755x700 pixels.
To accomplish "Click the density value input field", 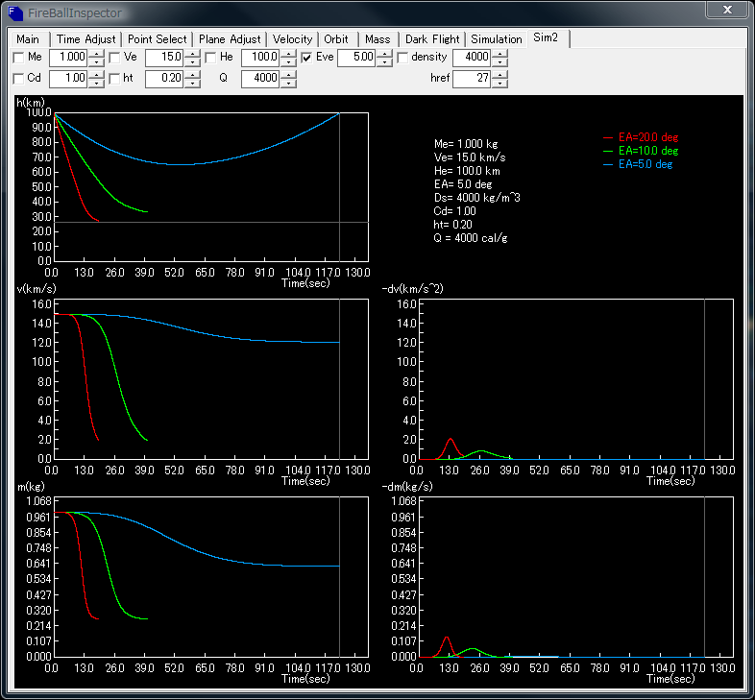I will (471, 58).
